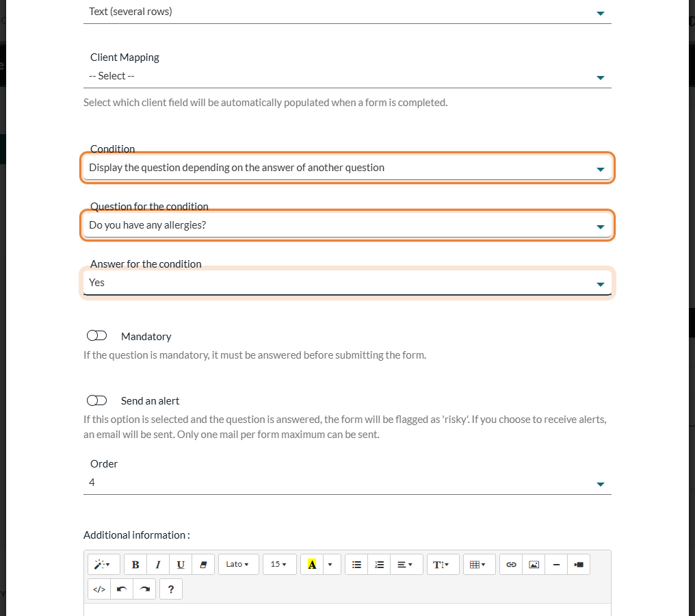Click the Additional information label
The width and height of the screenshot is (695, 616).
pos(137,535)
